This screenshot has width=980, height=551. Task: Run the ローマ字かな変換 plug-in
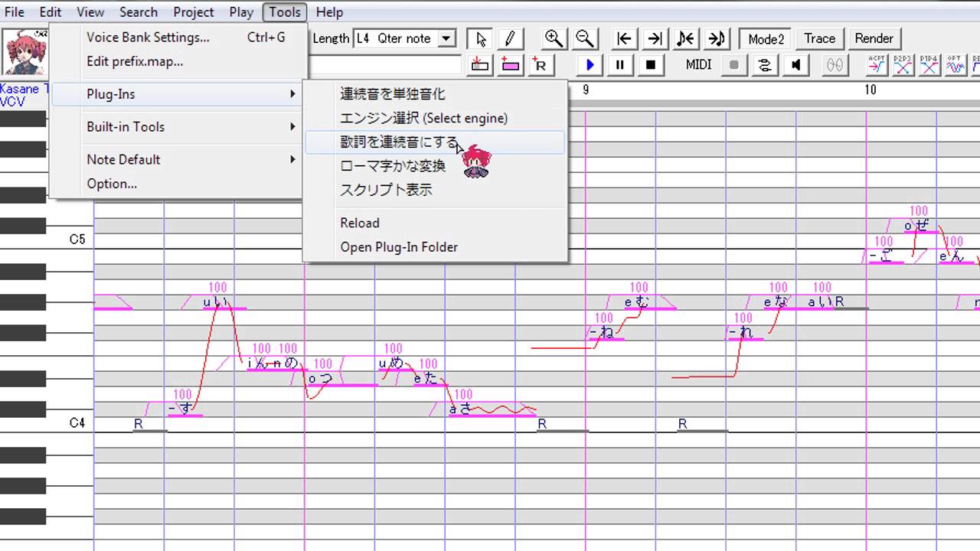[x=435, y=166]
